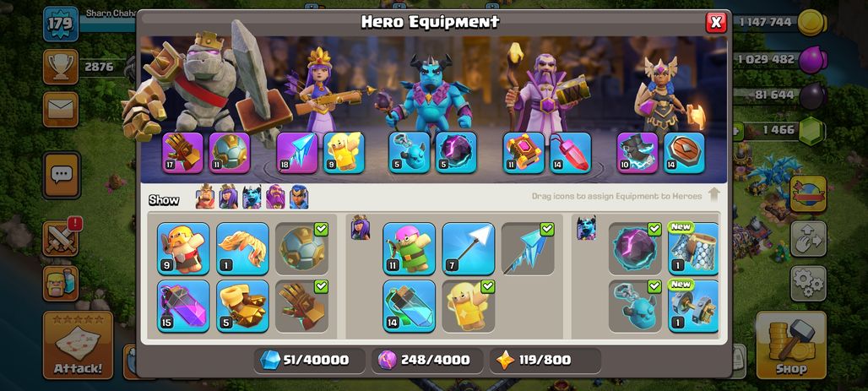Open the Grand Warden's level 11 Eternal Tome slot

(524, 152)
